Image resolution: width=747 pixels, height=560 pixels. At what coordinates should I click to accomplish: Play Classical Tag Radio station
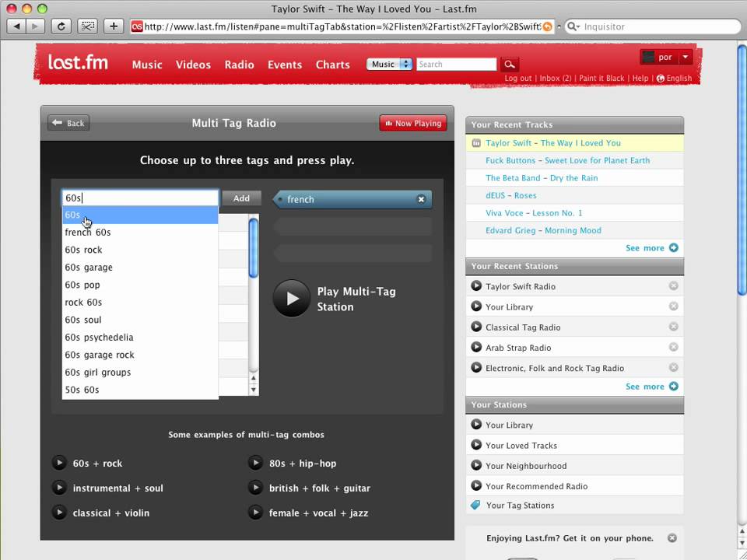476,327
